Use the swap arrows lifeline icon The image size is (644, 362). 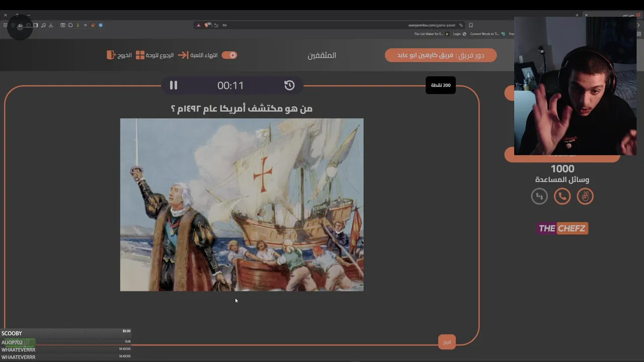(x=539, y=196)
